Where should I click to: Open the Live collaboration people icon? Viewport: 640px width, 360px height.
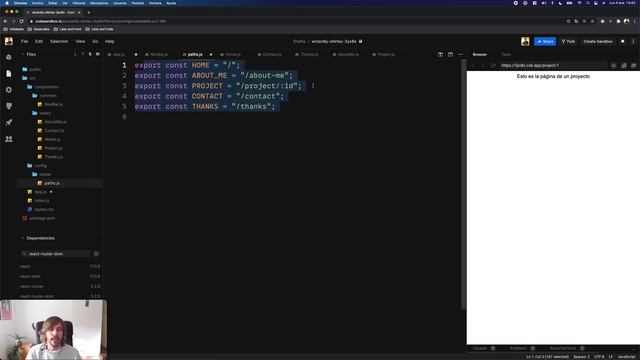click(x=9, y=139)
